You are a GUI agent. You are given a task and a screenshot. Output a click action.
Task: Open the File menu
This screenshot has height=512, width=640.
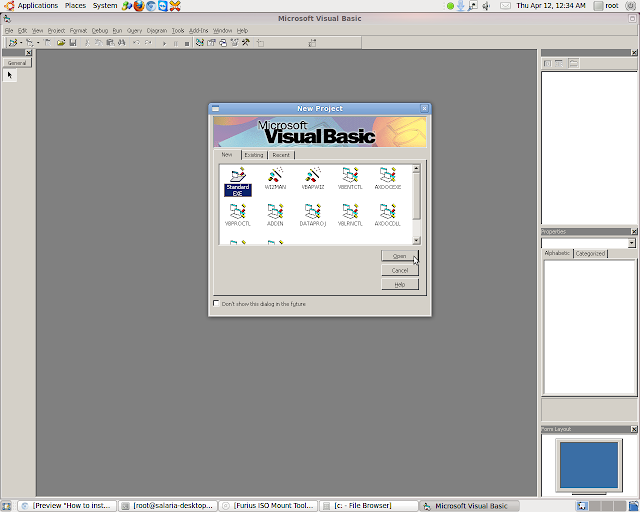coord(9,31)
